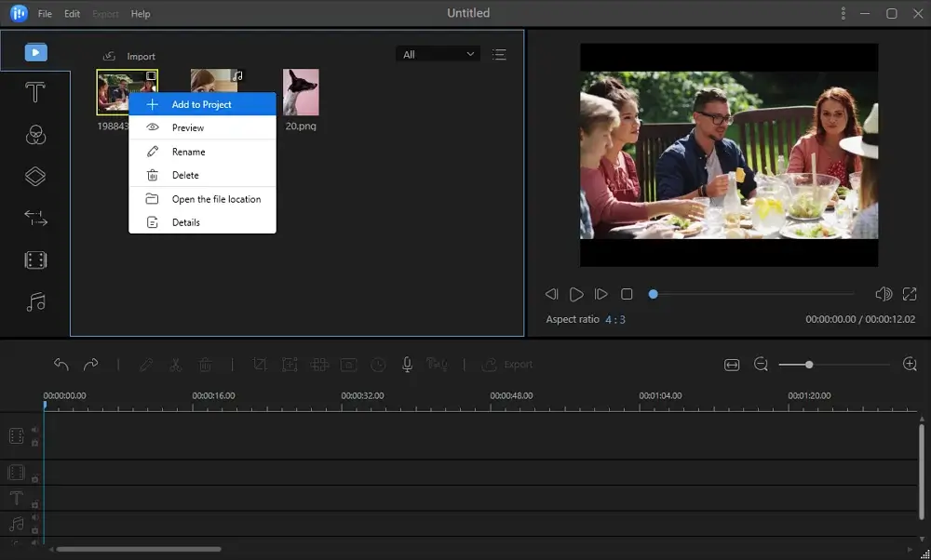Show the Transitions panel
This screenshot has width=931, height=560.
35,218
